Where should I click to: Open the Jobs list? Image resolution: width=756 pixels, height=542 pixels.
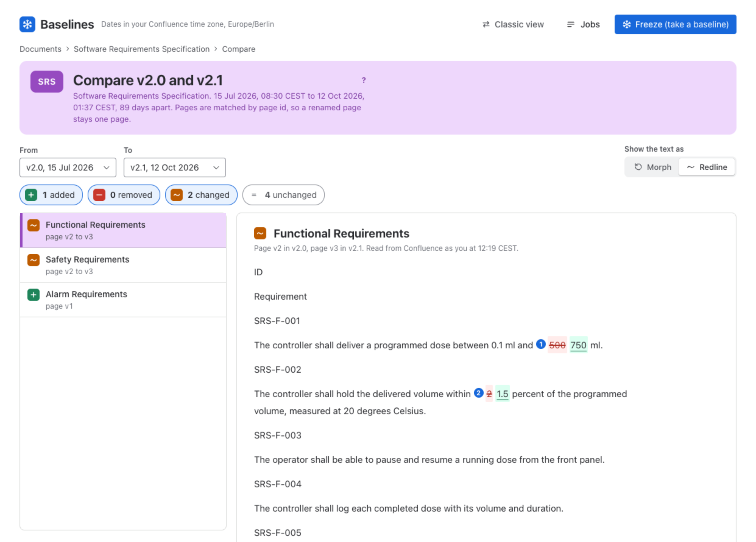[x=583, y=24]
